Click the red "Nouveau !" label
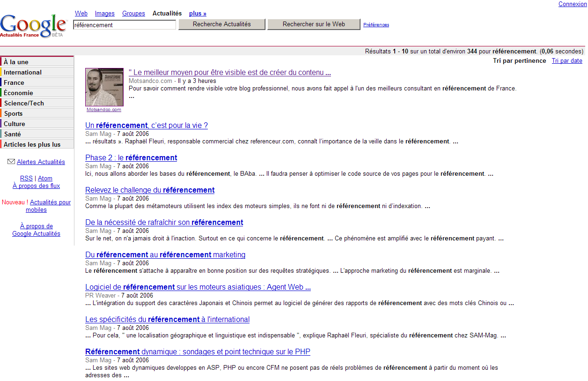Screen dimensions: 588x381 [15, 202]
